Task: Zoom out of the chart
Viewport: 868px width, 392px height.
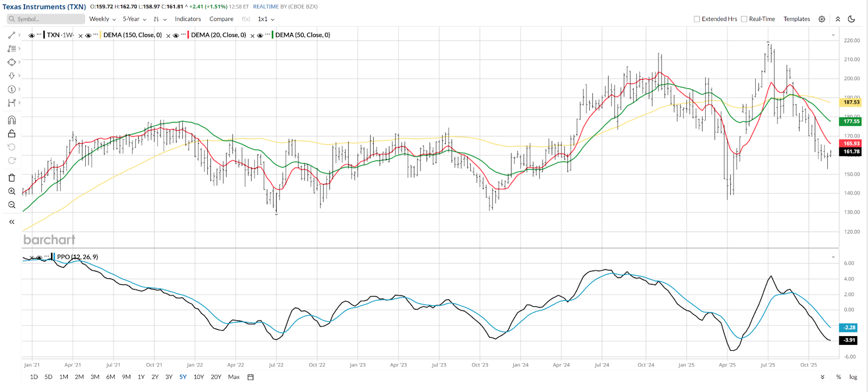Action: pyautogui.click(x=11, y=205)
